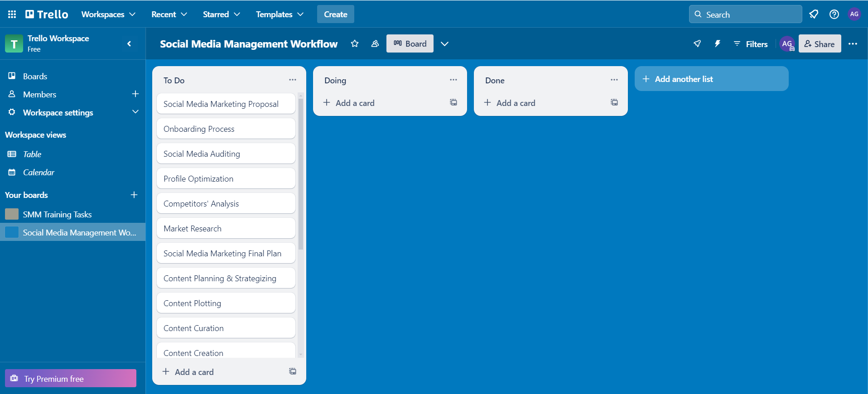
Task: Click Add another list
Action: pos(712,79)
